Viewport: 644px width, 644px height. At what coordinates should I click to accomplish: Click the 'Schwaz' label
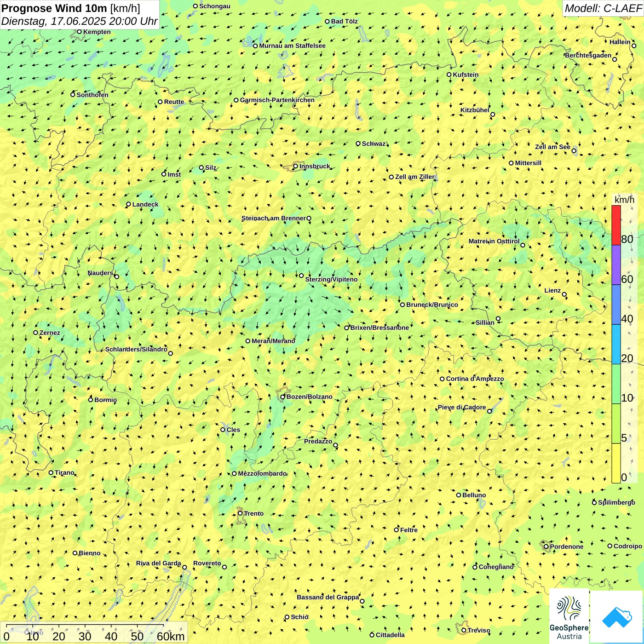[374, 144]
